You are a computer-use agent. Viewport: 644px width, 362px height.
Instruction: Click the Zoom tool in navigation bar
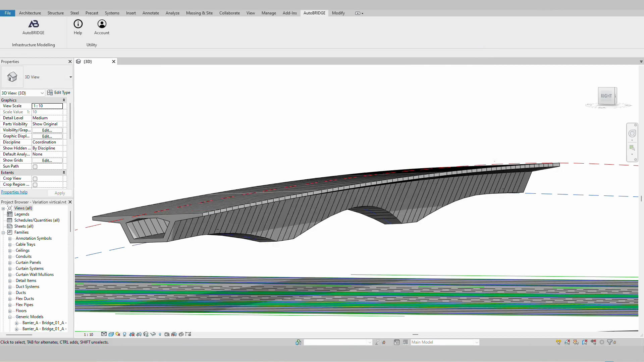(x=632, y=148)
